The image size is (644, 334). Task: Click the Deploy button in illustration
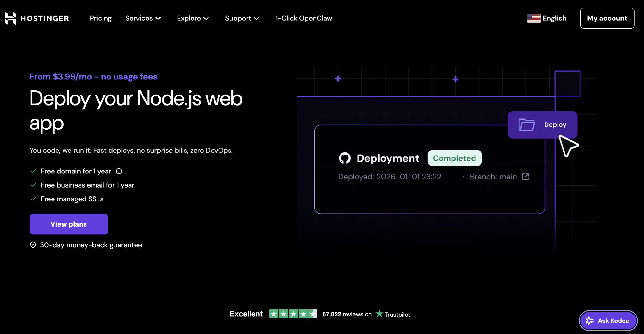pyautogui.click(x=542, y=125)
